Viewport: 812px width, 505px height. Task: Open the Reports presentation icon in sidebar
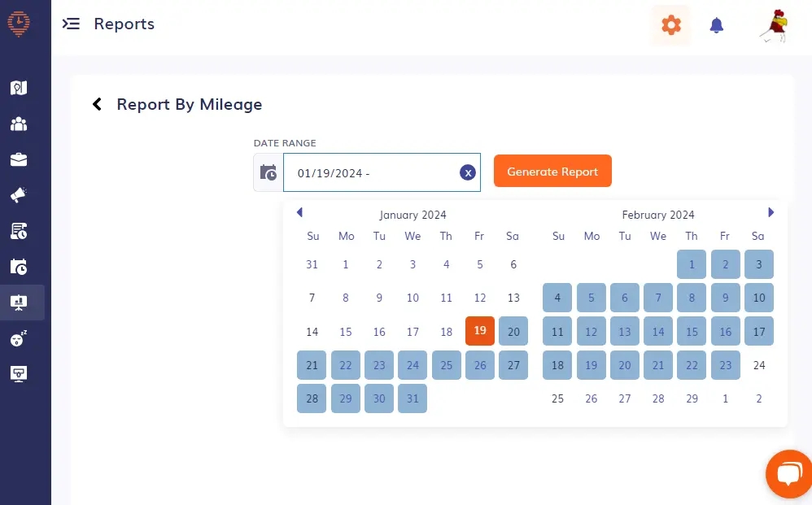pyautogui.click(x=18, y=303)
